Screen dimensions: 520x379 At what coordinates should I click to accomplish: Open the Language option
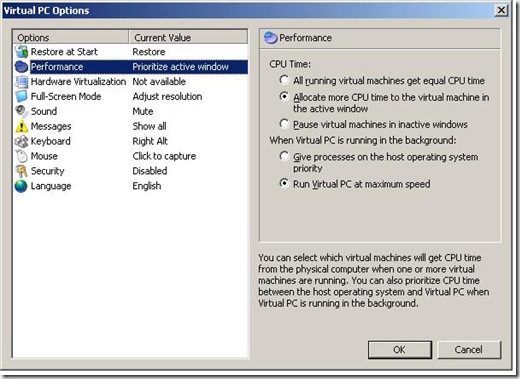51,186
